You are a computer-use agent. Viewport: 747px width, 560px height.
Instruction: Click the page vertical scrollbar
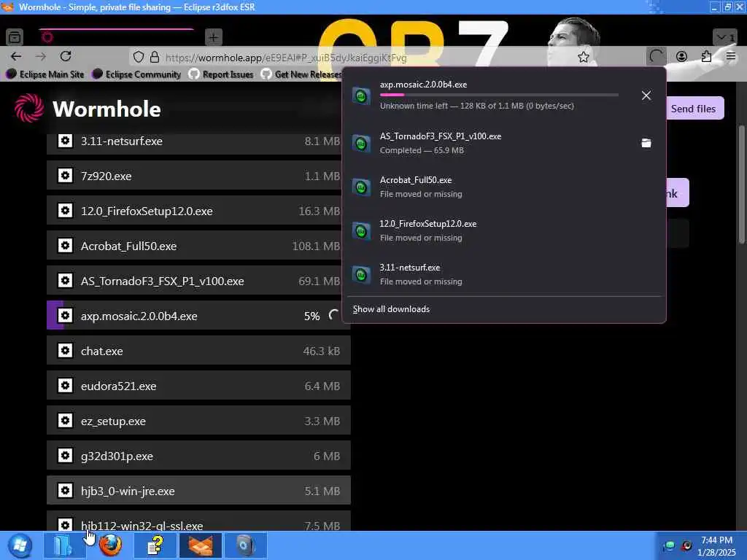tap(741, 184)
